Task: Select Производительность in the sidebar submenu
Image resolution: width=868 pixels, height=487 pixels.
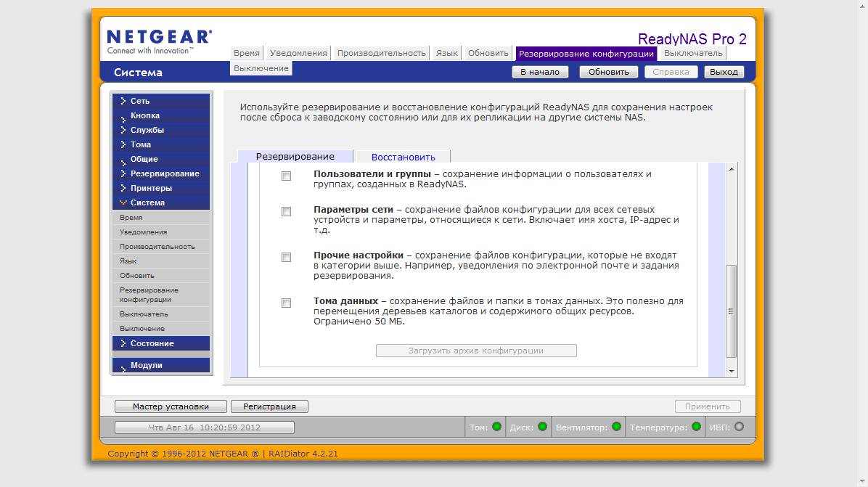Action: coord(161,246)
